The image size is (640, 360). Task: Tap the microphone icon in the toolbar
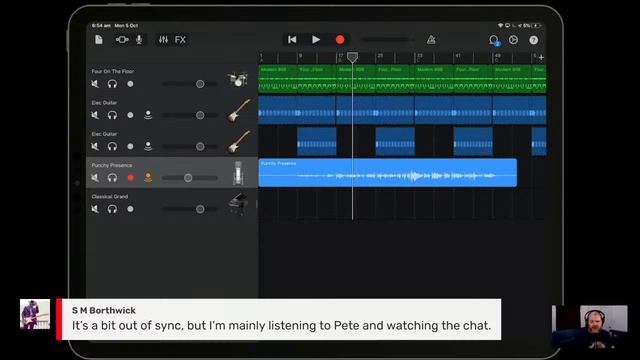coord(139,40)
